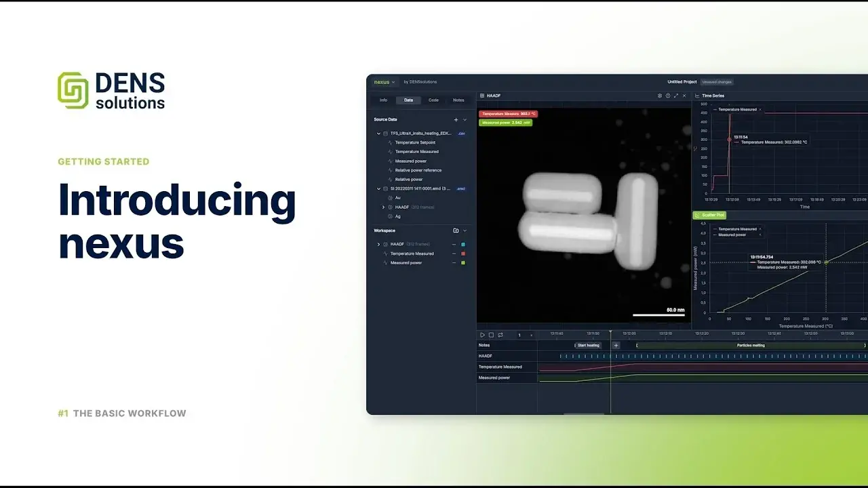Select the Scatter Plot panel header

pyautogui.click(x=709, y=215)
